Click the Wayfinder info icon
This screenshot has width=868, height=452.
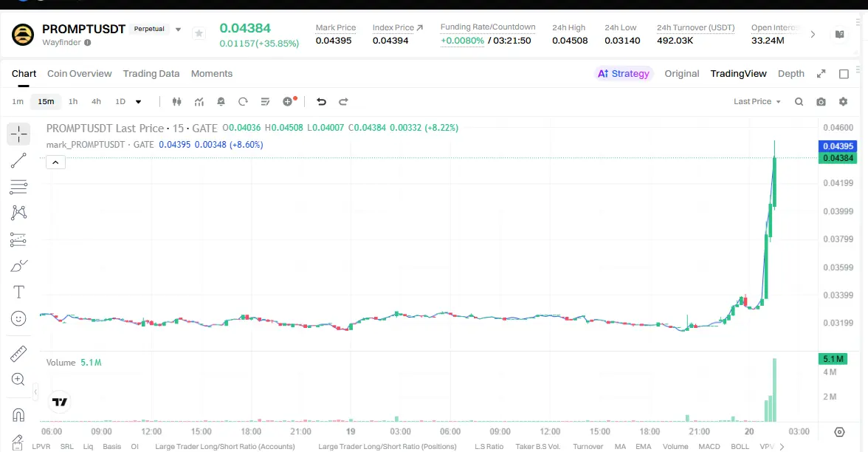[87, 43]
